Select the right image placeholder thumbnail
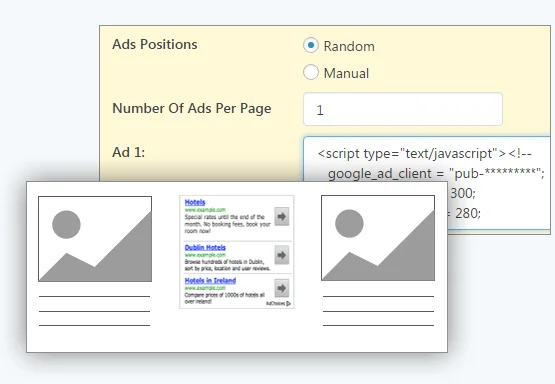The width and height of the screenshot is (555, 384). click(378, 238)
